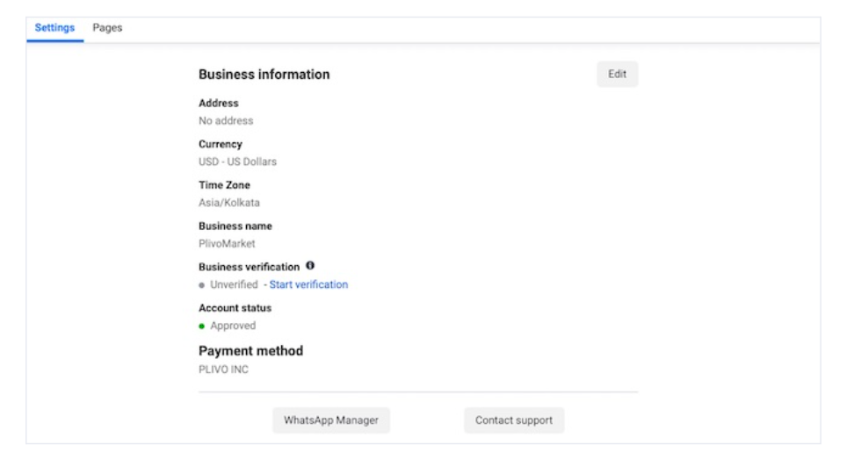
Task: Select the Settings tab
Action: [54, 28]
